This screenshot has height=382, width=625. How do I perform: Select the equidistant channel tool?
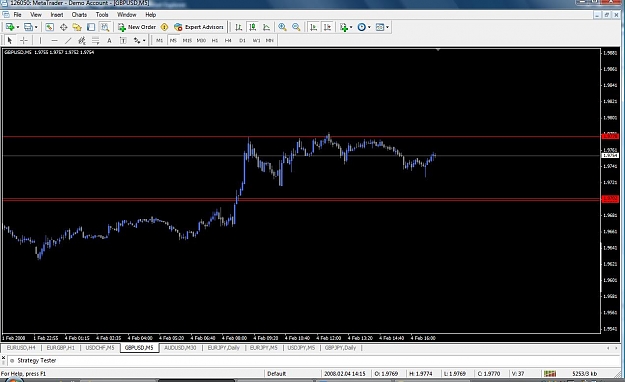point(82,40)
